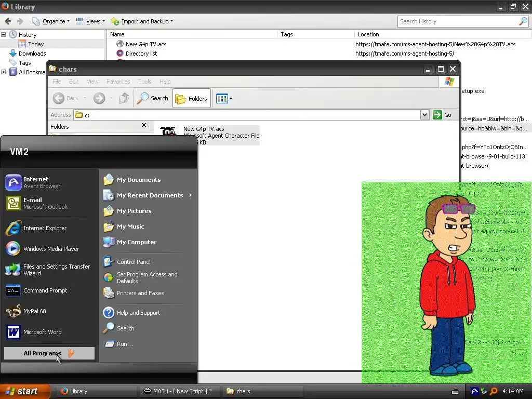Click Avant Browser tray icon
Screen dimensions: 532x399
(475, 391)
